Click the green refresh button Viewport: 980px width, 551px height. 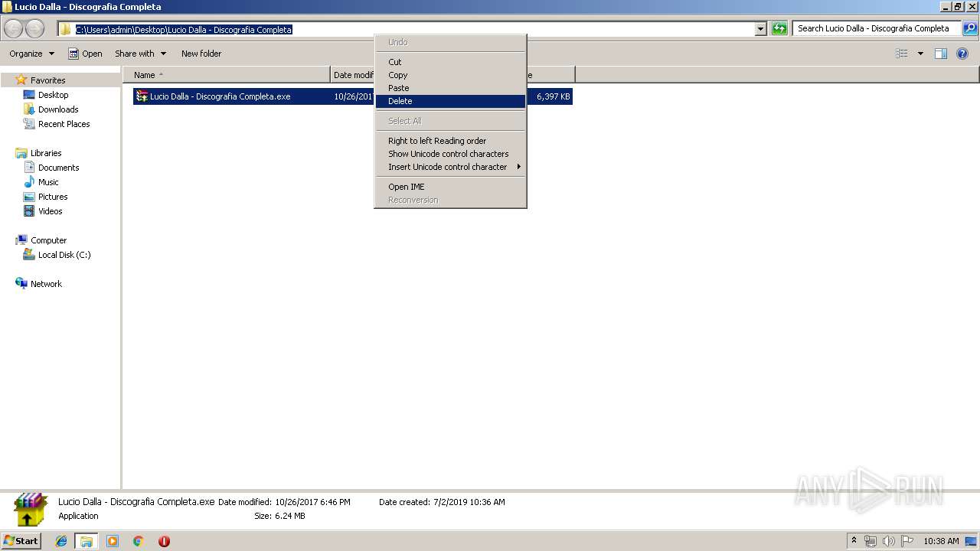[x=779, y=29]
